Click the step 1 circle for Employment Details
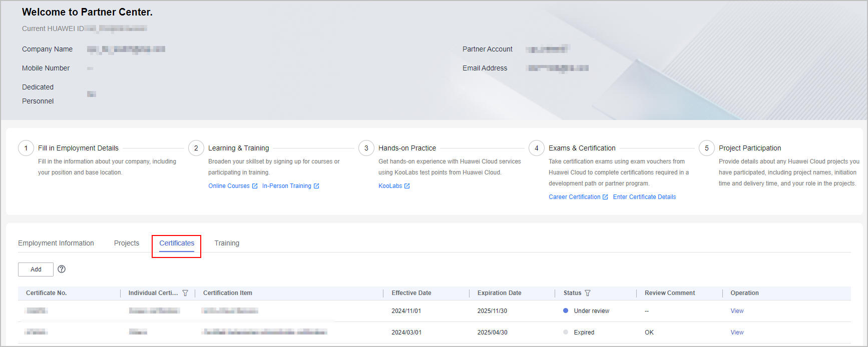This screenshot has height=347, width=868. click(x=26, y=148)
